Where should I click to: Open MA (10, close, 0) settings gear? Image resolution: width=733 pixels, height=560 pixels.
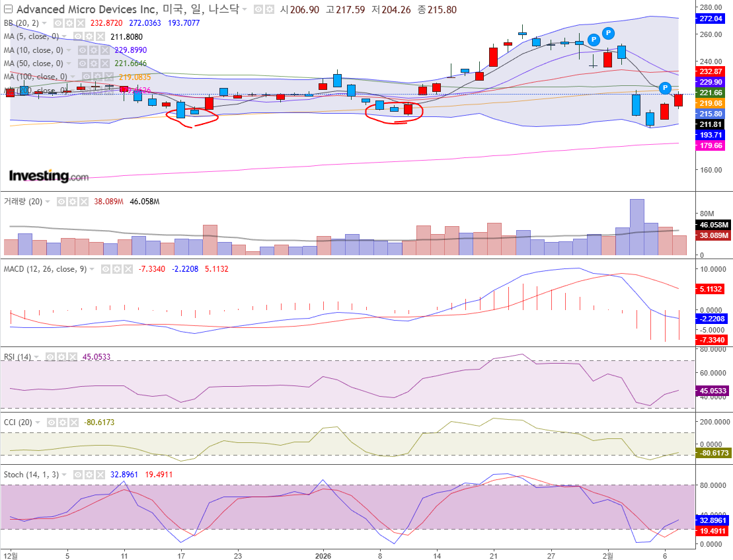pos(93,50)
